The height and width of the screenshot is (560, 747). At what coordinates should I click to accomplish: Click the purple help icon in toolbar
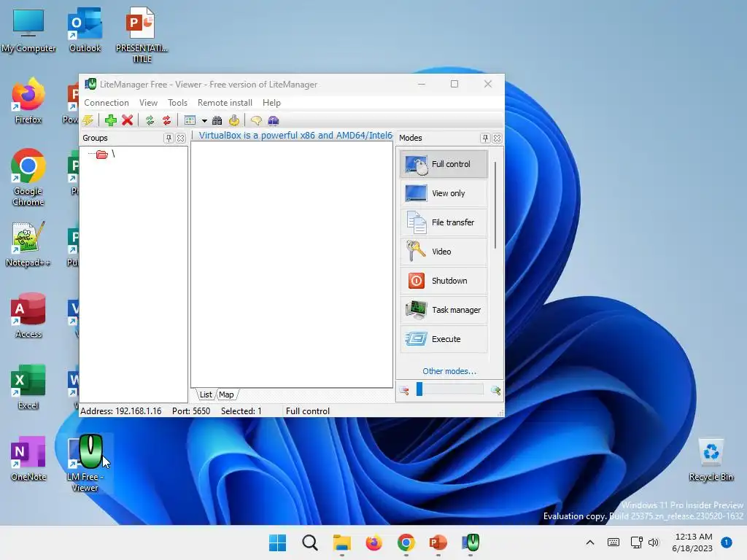tap(274, 120)
